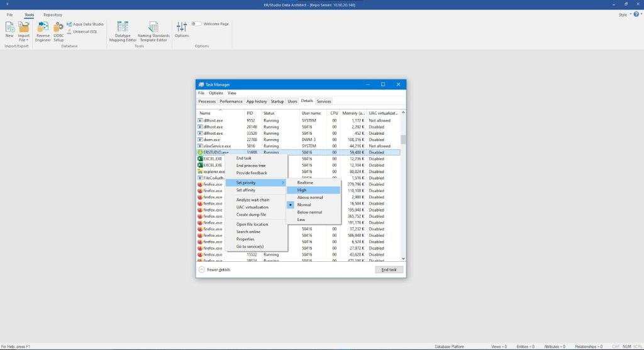
Task: Choose Set affinity
Action: [257, 190]
